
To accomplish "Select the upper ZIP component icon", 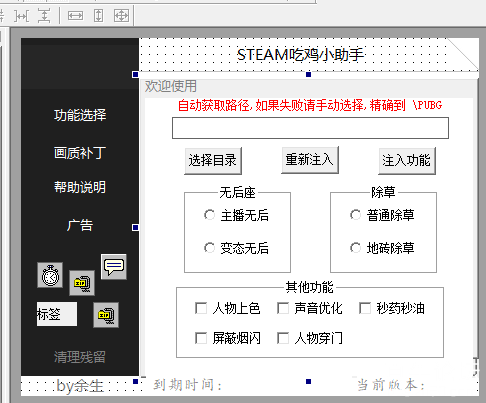I will pos(82,283).
